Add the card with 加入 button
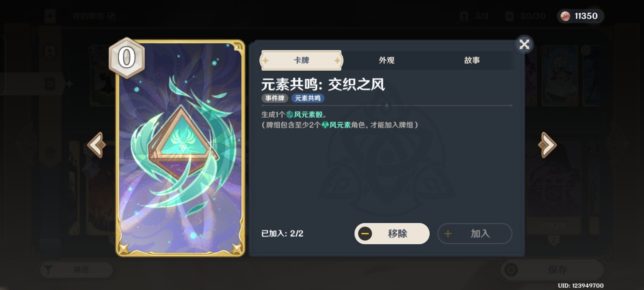This screenshot has width=644, height=290. pos(475,234)
